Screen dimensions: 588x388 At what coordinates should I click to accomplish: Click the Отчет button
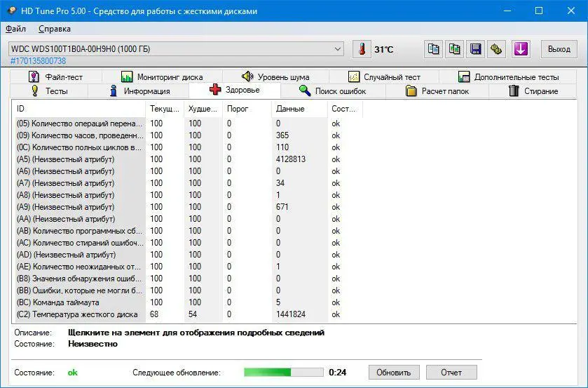pos(451,373)
